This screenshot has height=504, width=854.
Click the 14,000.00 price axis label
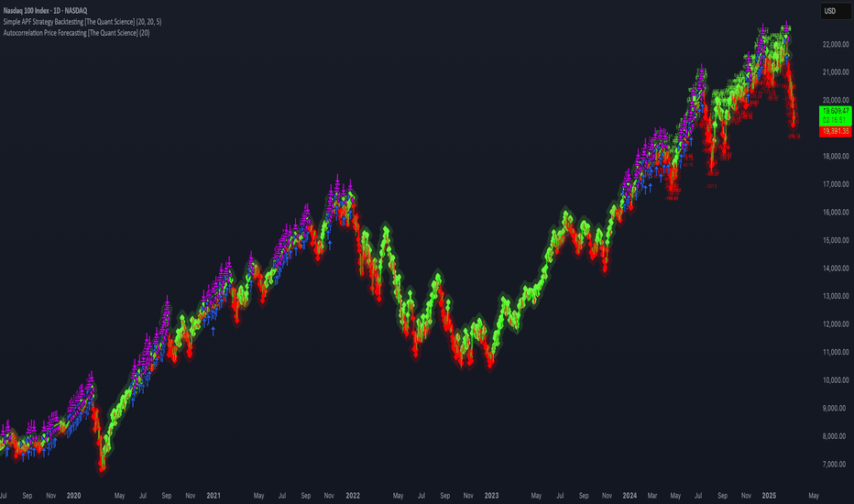tap(836, 268)
